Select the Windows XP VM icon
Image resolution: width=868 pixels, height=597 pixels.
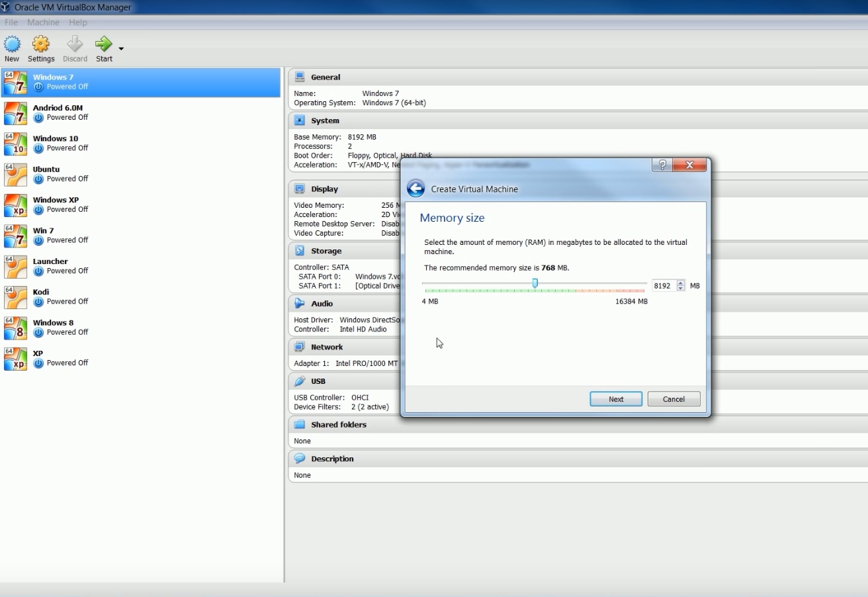15,205
